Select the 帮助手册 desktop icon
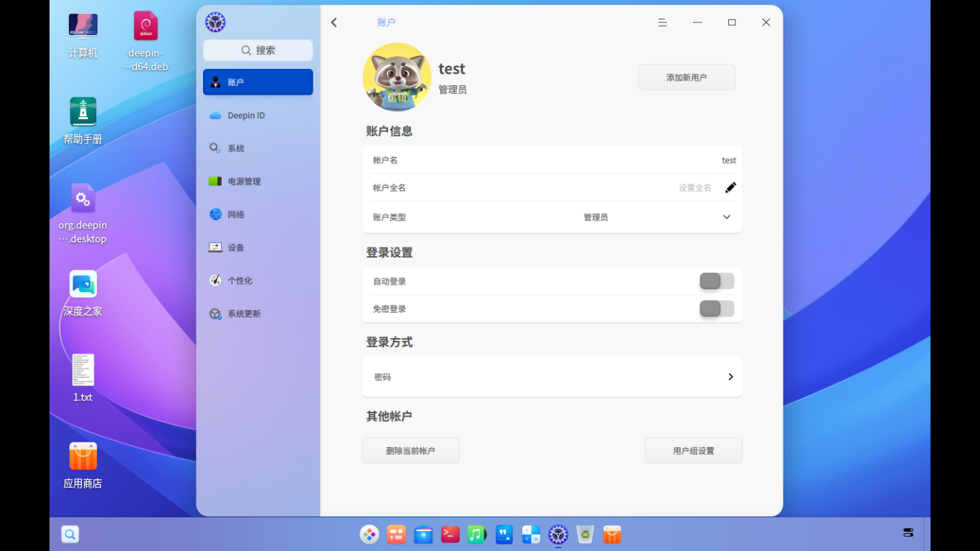Viewport: 980px width, 551px height. 83,121
